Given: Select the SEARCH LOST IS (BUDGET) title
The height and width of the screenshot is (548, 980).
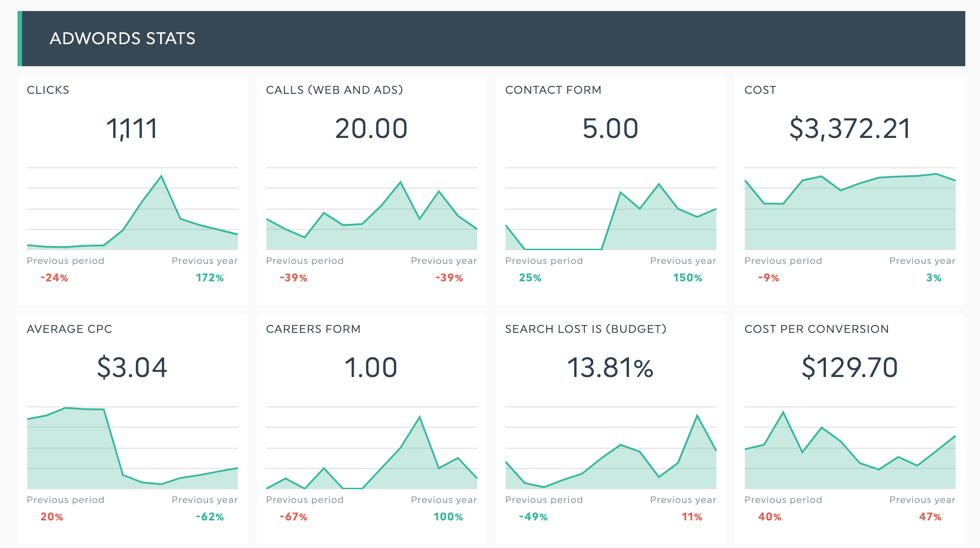Looking at the screenshot, I should coord(586,329).
